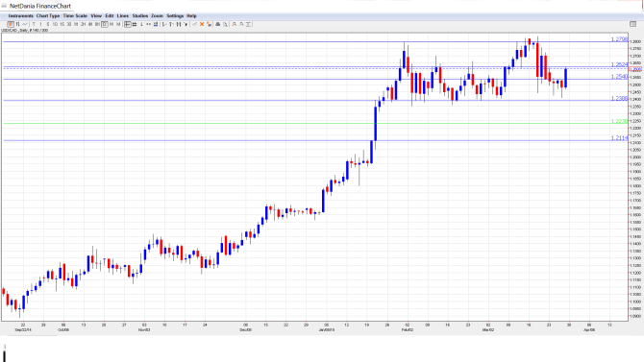This screenshot has width=644, height=362.
Task: Select the trend line drawing tool
Action: (164, 25)
